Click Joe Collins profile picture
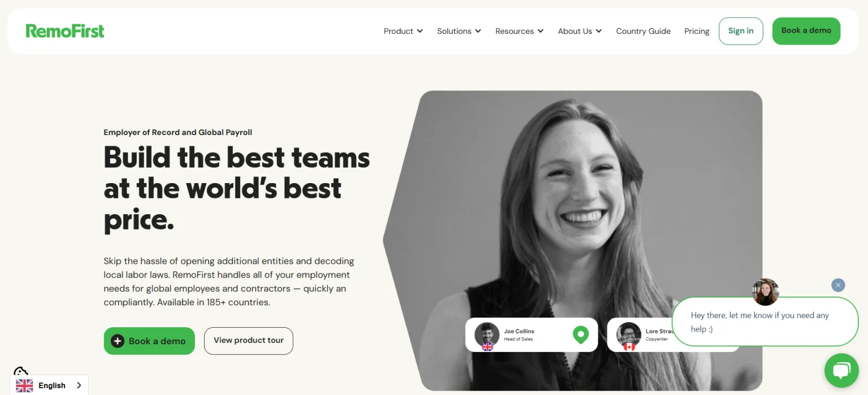The width and height of the screenshot is (868, 395). (x=487, y=335)
